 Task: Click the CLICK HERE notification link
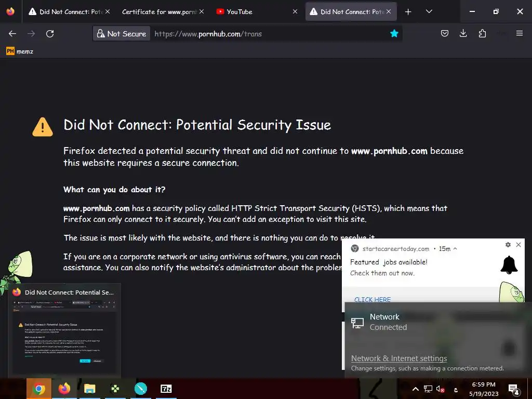372,299
